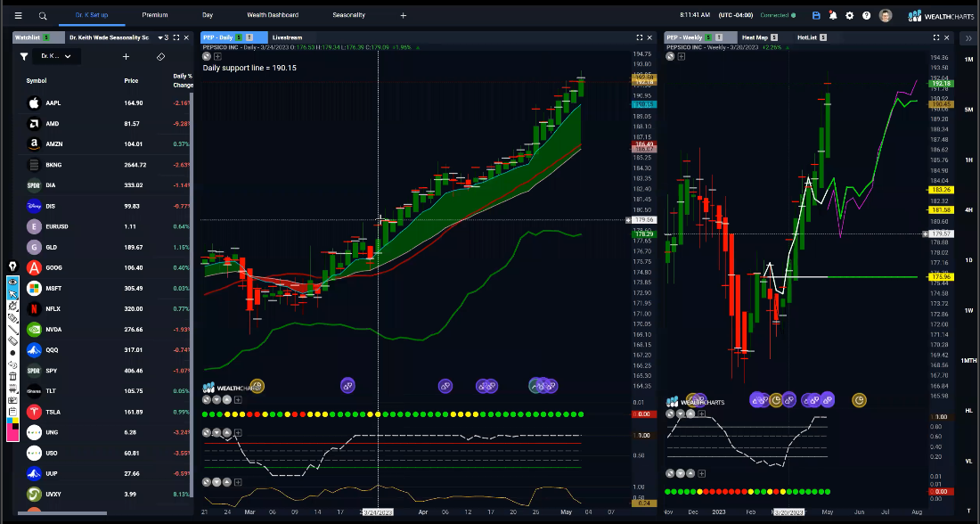Select the Tesla logo for TSLA
The image size is (980, 524).
[35, 412]
